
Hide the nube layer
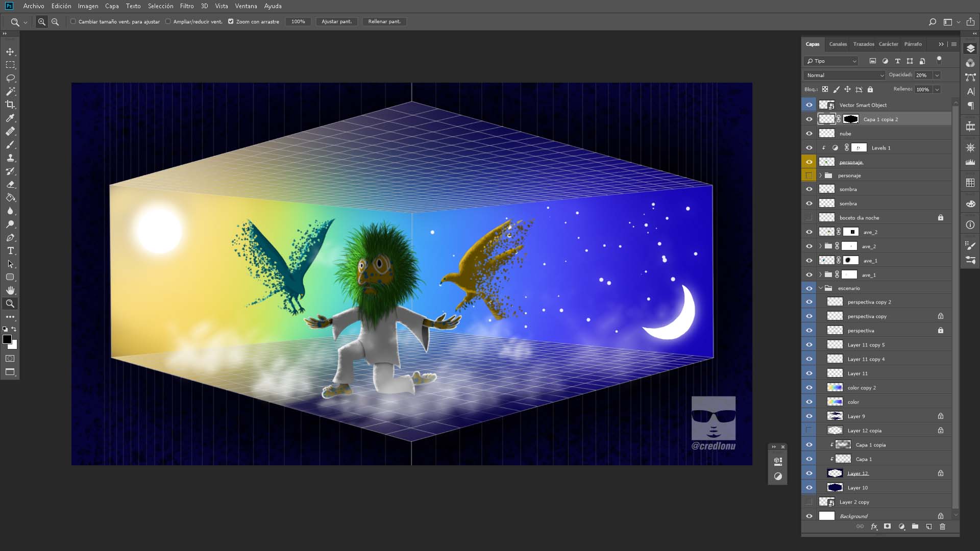tap(809, 134)
